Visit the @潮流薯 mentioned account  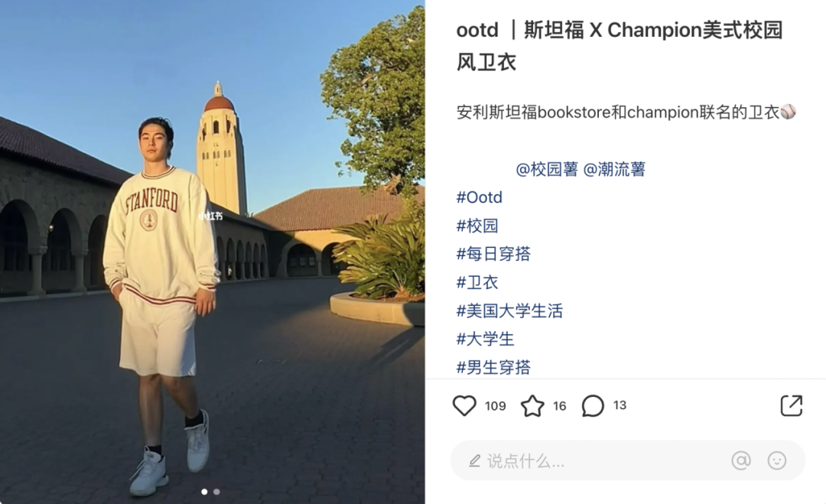pos(614,169)
